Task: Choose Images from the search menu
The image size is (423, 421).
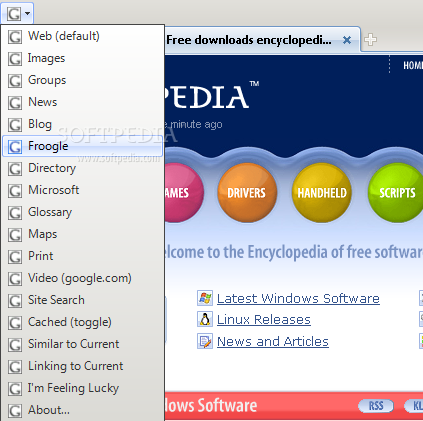Action: [x=83, y=58]
